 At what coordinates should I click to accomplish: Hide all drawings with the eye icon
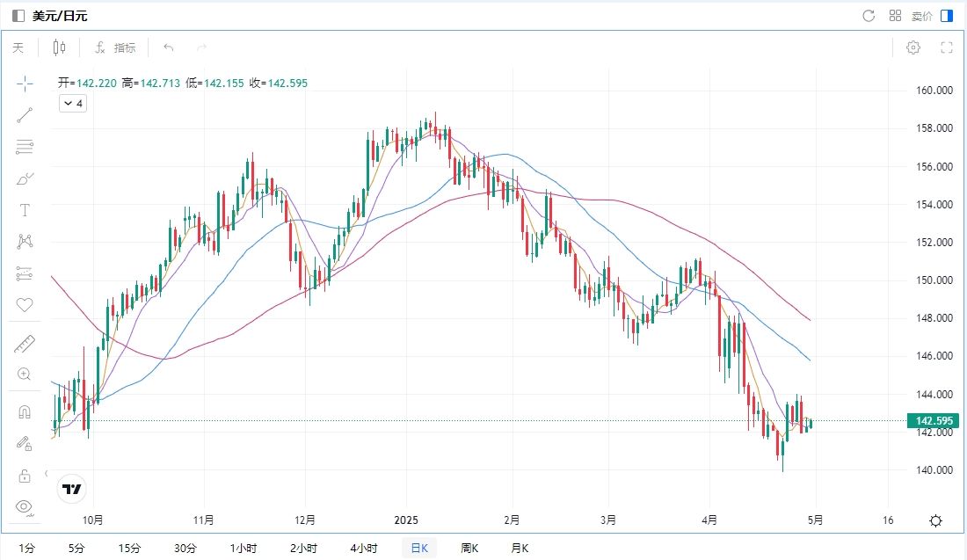25,507
